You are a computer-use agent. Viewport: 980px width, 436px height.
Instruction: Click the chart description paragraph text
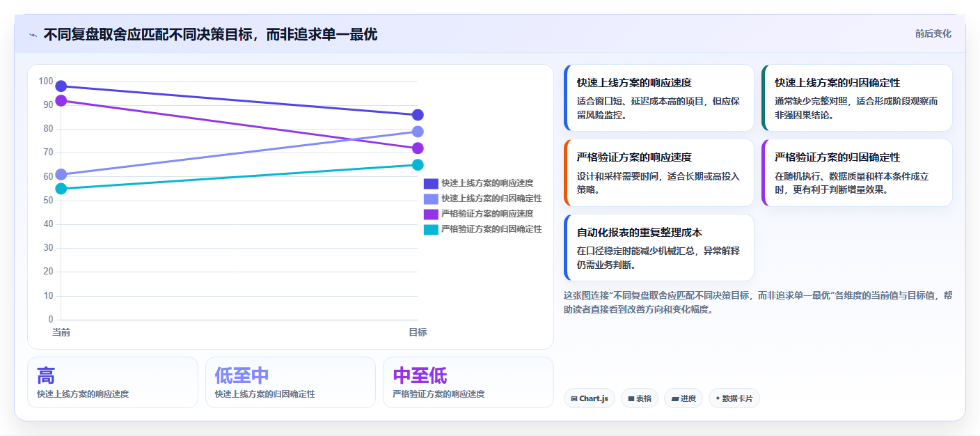(x=757, y=302)
